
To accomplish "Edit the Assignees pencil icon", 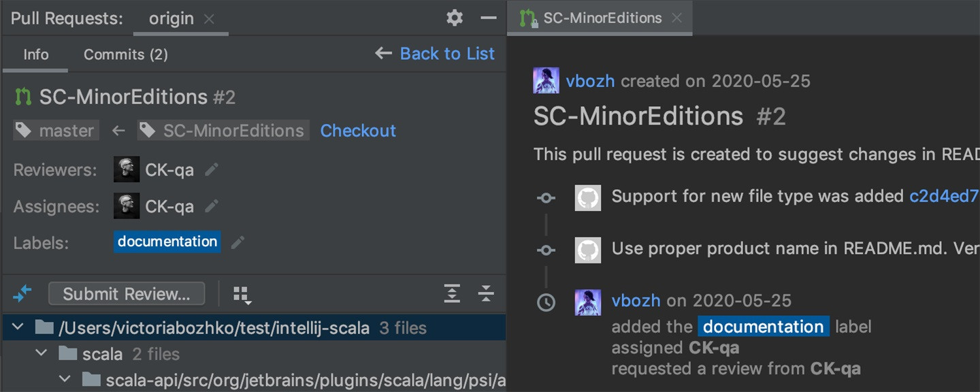I will click(x=212, y=206).
